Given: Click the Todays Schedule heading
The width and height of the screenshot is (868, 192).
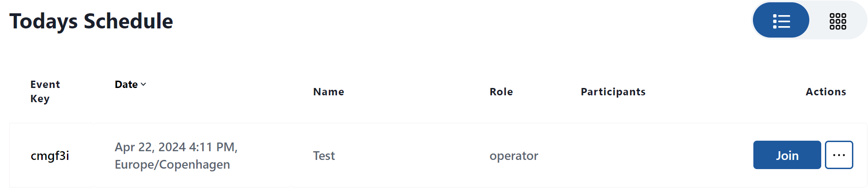Looking at the screenshot, I should click(91, 21).
